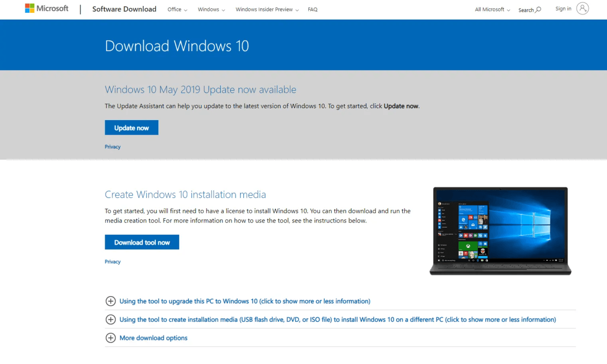The width and height of the screenshot is (607, 364).
Task: Expand the All Microsoft dropdown
Action: [x=492, y=9]
